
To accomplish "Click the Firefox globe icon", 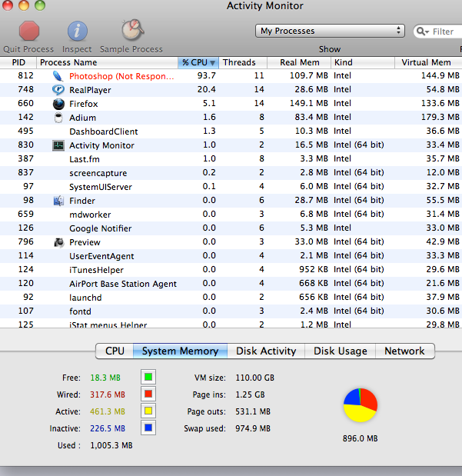I will pos(58,104).
